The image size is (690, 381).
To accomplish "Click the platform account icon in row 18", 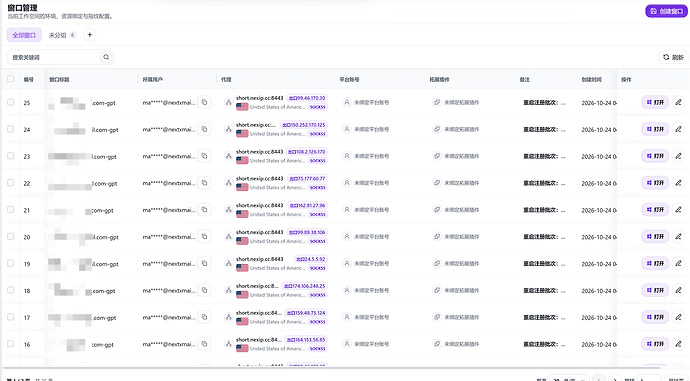I will point(347,290).
